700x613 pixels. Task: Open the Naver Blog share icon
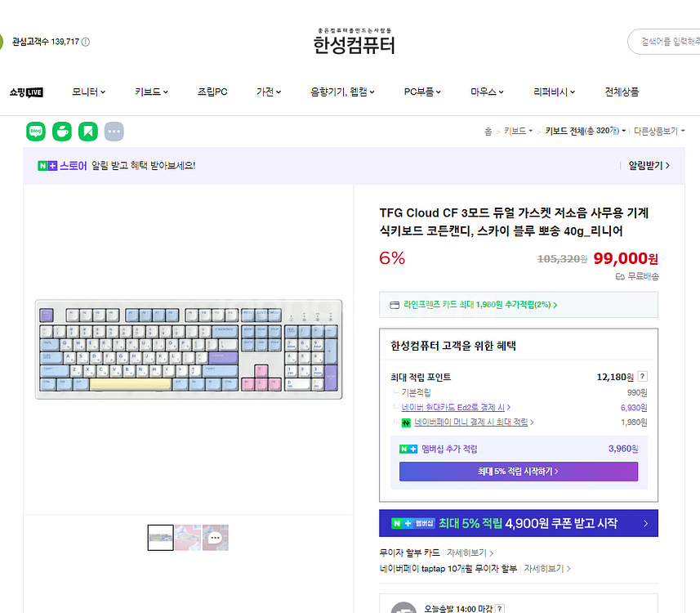point(36,132)
